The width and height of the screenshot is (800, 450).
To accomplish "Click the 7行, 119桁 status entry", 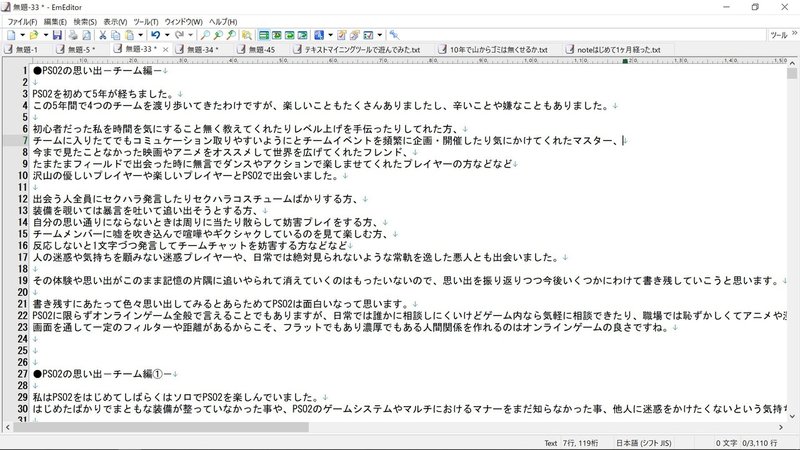I will [581, 443].
